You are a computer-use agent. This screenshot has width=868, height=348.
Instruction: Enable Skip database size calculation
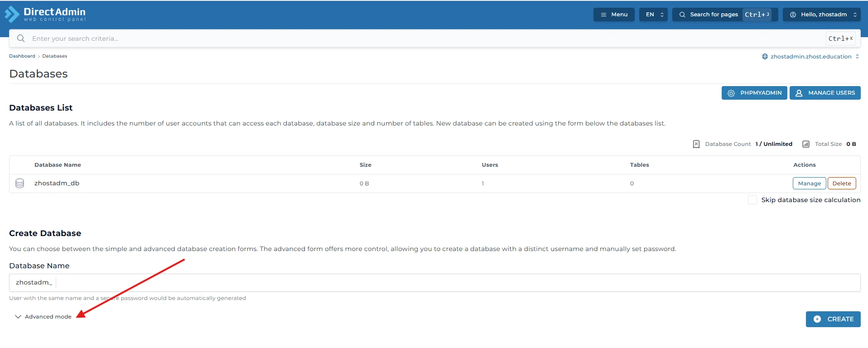pos(752,200)
